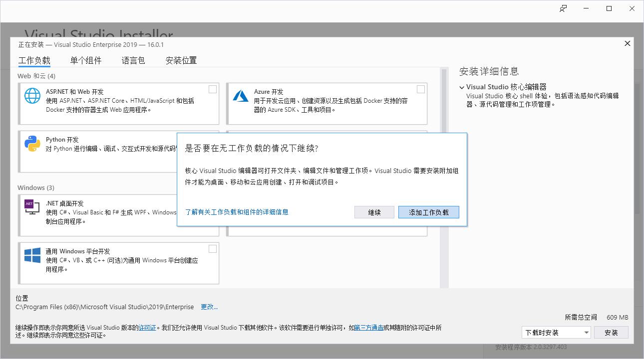
Task: Click the feedback icon in title bar
Action: (563, 8)
